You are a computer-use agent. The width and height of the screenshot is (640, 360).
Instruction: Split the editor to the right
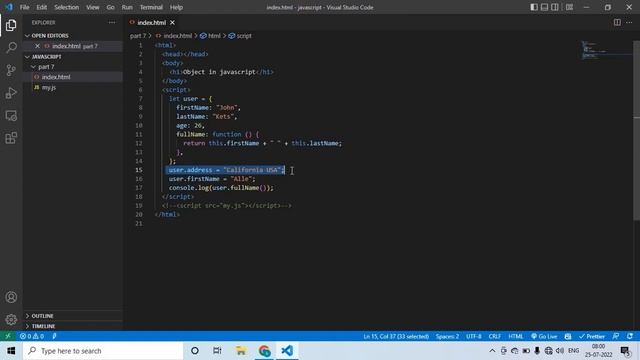[x=617, y=22]
